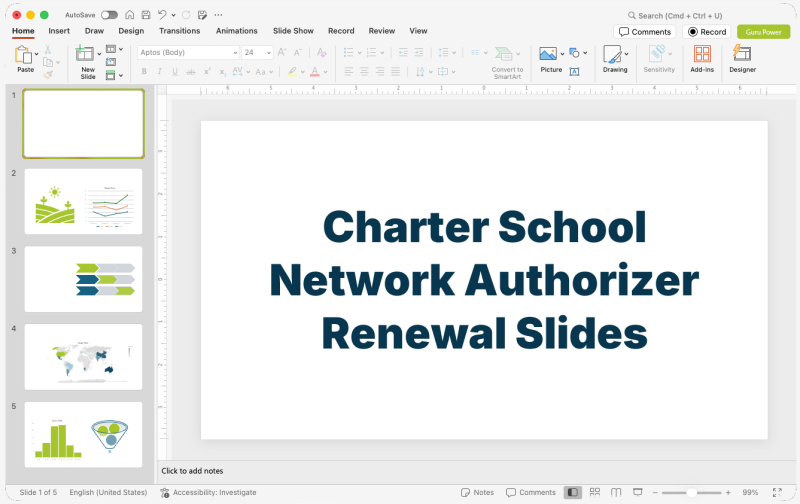The height and width of the screenshot is (504, 800).
Task: Expand the Paste options arrow
Action: point(37,54)
